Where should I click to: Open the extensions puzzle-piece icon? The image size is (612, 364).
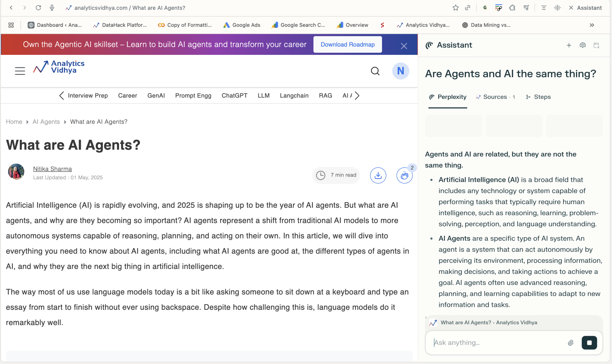512,8
